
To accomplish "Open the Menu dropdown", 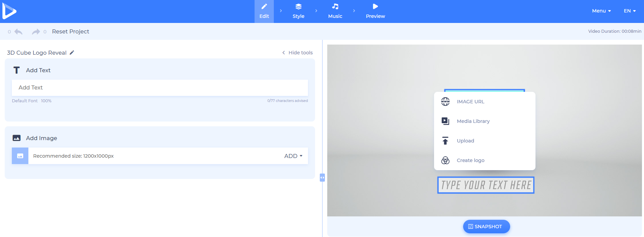I will [x=601, y=11].
